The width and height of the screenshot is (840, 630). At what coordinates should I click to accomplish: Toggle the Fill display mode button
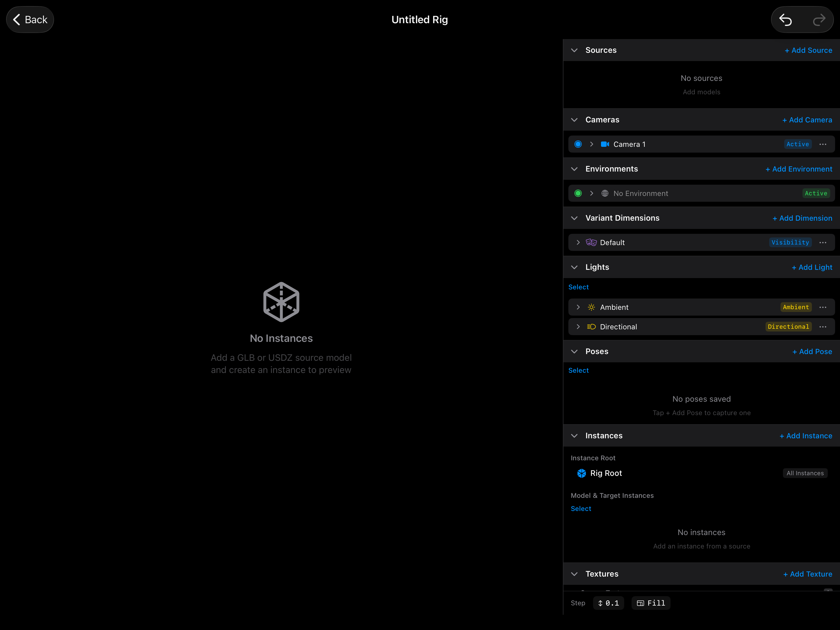[650, 603]
